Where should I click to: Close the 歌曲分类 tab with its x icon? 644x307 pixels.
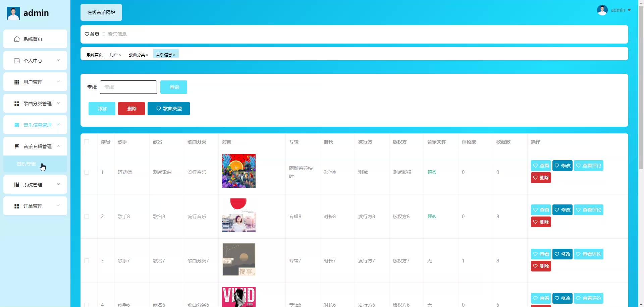point(147,55)
